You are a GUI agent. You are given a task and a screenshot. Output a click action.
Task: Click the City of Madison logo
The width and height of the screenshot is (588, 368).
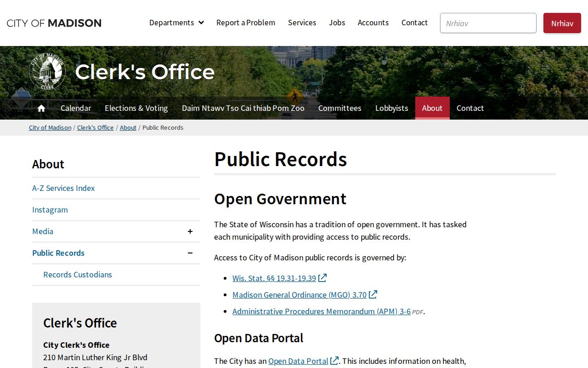(54, 23)
